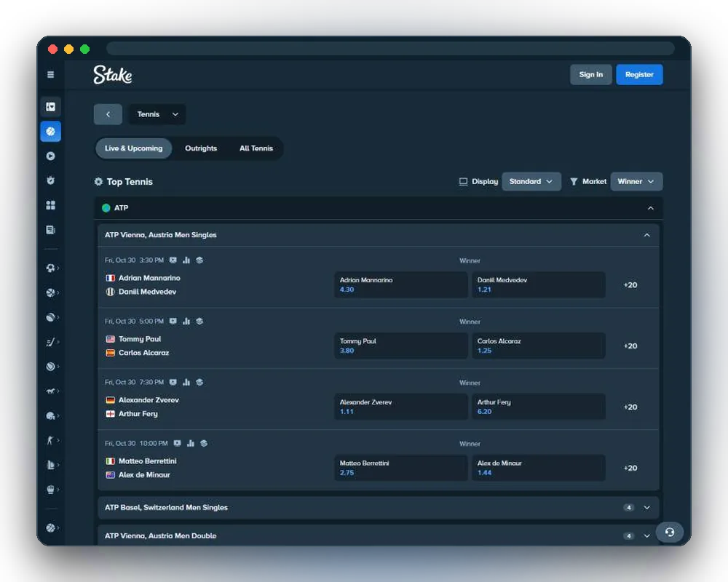The height and width of the screenshot is (582, 728).
Task: Click the Sign In button
Action: click(590, 75)
